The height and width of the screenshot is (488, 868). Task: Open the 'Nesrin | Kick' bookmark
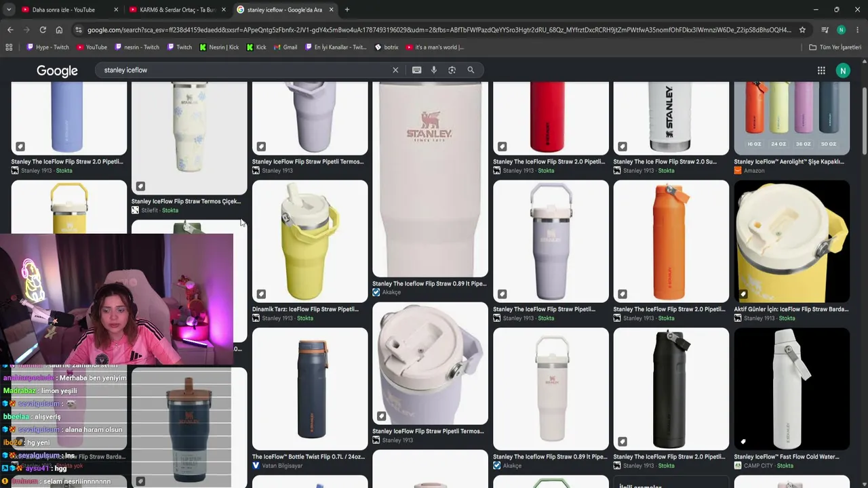pyautogui.click(x=219, y=47)
